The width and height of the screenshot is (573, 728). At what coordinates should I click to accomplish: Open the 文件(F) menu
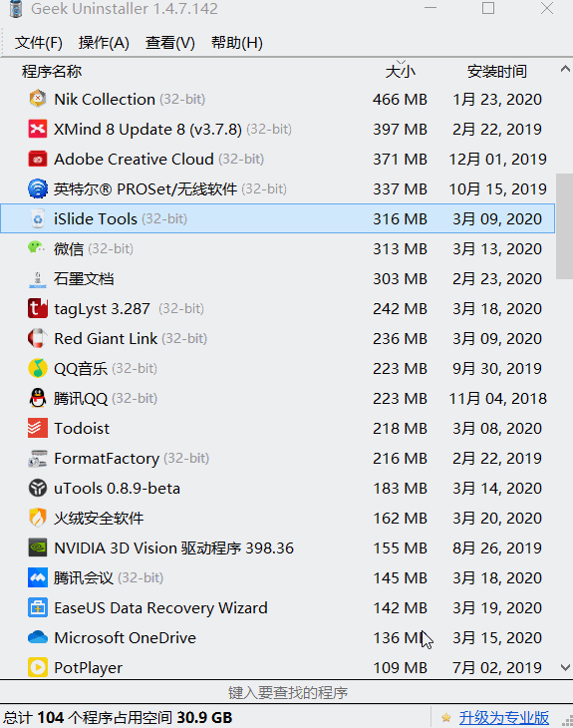39,43
